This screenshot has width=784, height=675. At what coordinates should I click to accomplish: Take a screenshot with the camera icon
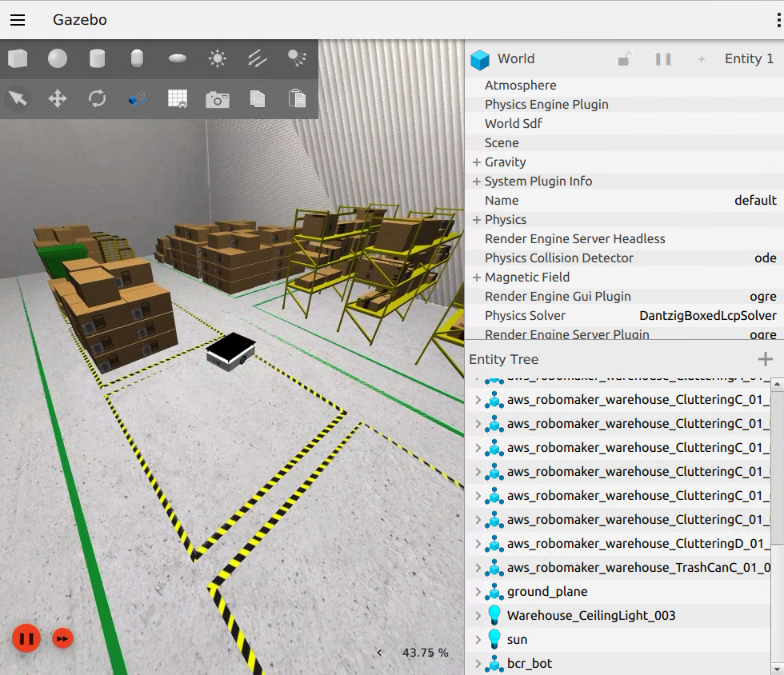coord(218,99)
